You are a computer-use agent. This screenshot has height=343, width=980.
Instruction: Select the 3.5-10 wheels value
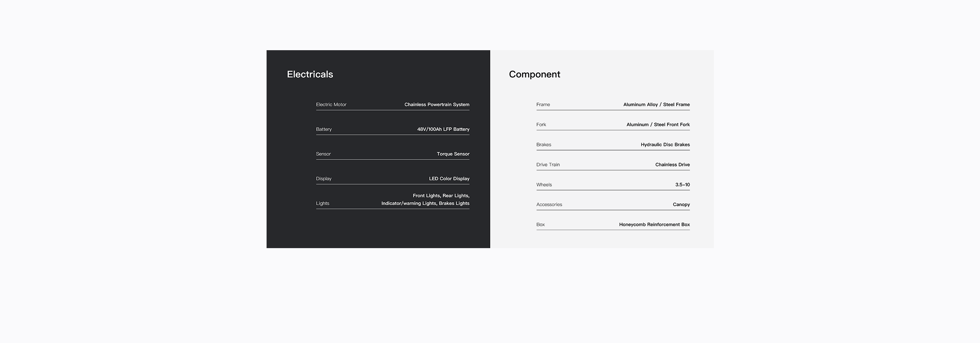[x=682, y=185]
